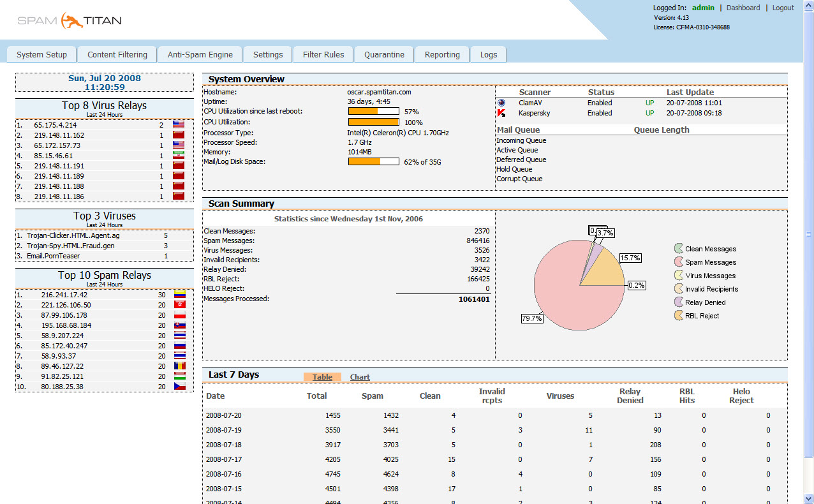Screen dimensions: 814x504
Task: Go to the Reporting tab
Action: 442,55
